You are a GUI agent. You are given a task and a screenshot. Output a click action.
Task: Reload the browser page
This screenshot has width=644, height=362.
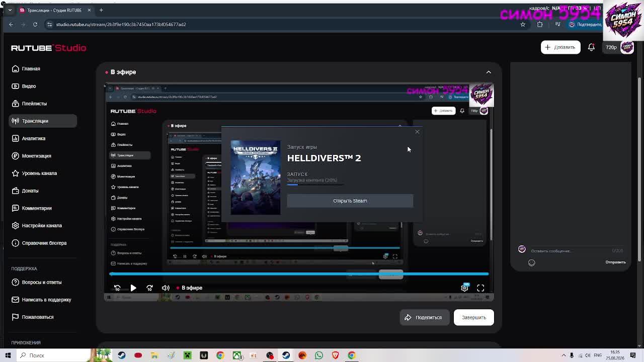[x=35, y=24]
